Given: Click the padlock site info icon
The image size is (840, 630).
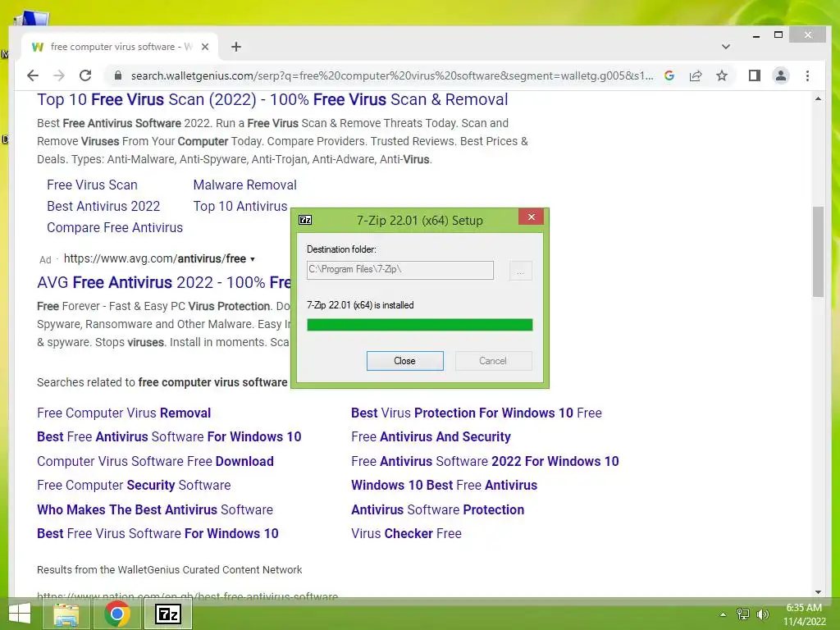Looking at the screenshot, I should point(118,75).
